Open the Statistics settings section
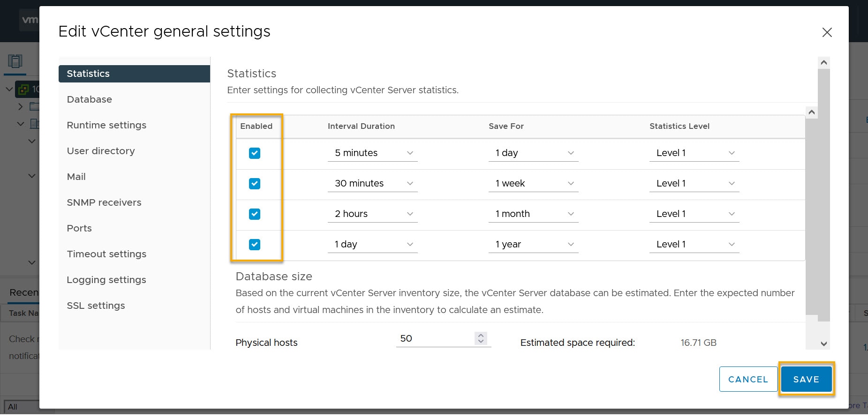Viewport: 868px width, 418px height. point(134,74)
